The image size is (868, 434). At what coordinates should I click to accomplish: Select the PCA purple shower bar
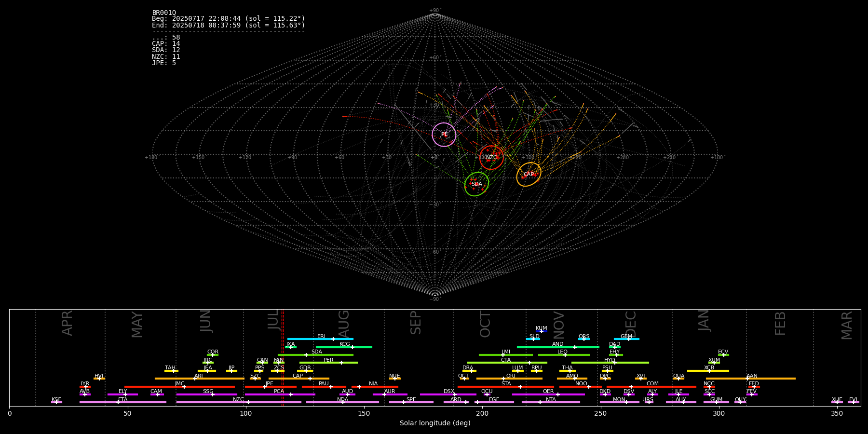[280, 394]
